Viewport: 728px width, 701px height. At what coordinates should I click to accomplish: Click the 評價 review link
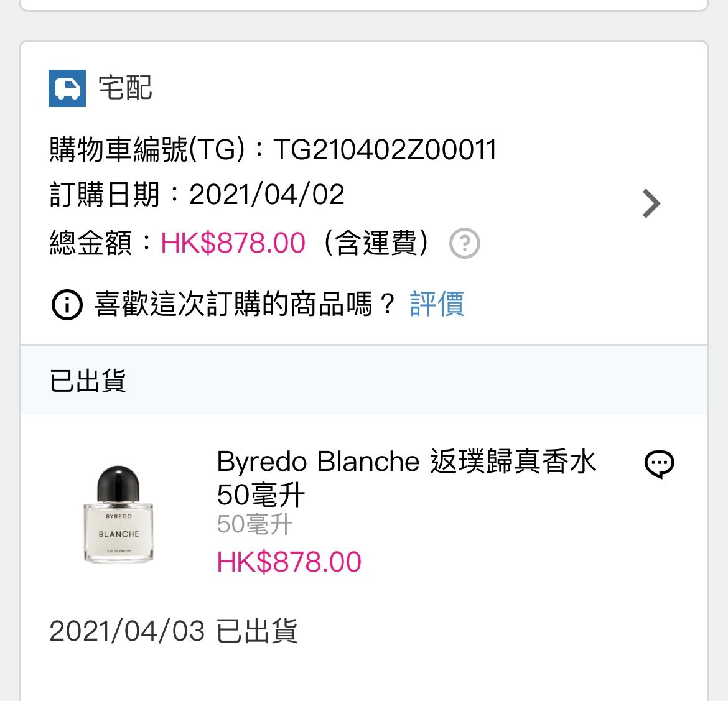(437, 304)
